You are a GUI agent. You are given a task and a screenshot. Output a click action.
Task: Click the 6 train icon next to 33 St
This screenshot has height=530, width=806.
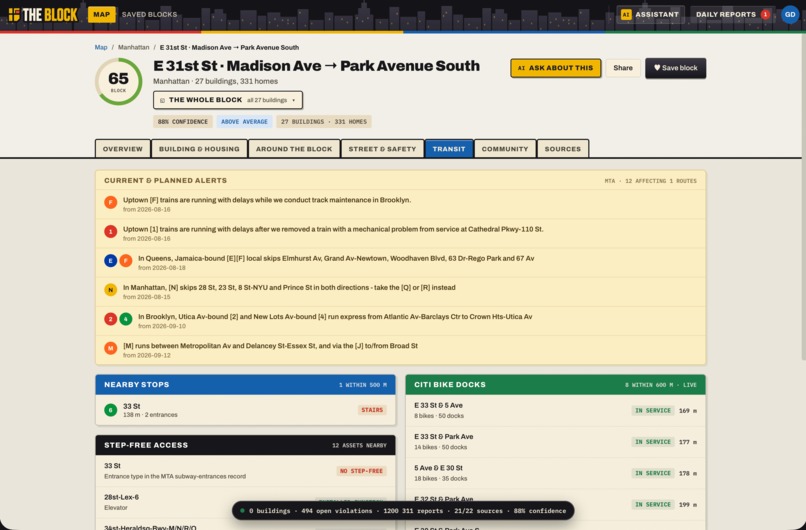tap(111, 410)
